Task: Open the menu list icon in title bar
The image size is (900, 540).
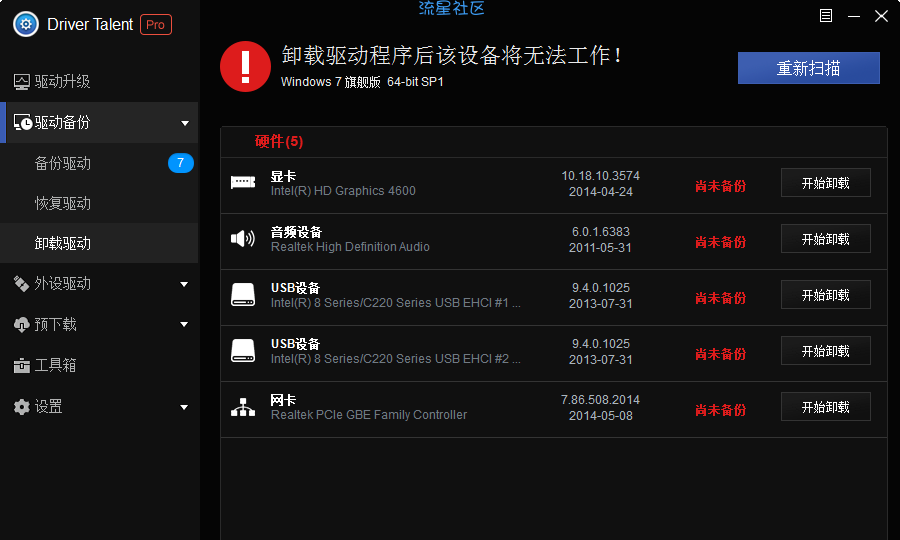Action: (825, 16)
